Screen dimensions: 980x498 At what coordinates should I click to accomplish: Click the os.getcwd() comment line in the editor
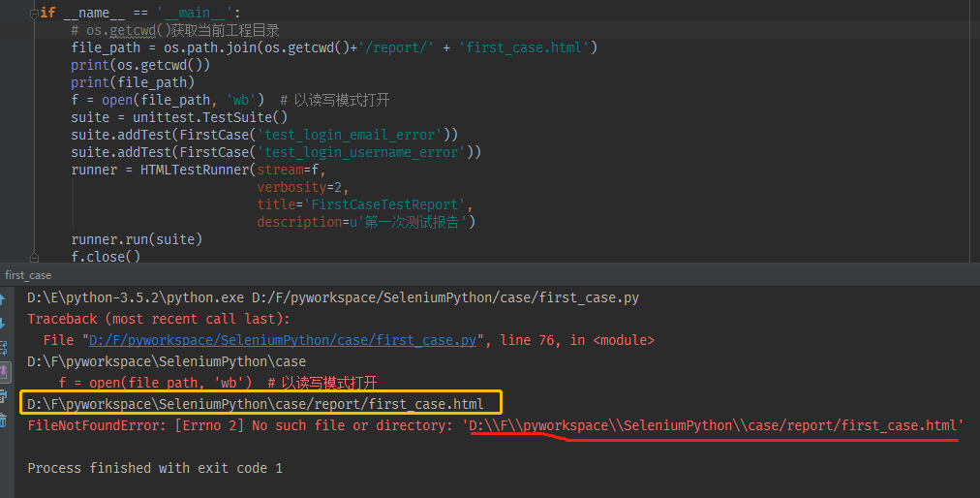pyautogui.click(x=175, y=30)
